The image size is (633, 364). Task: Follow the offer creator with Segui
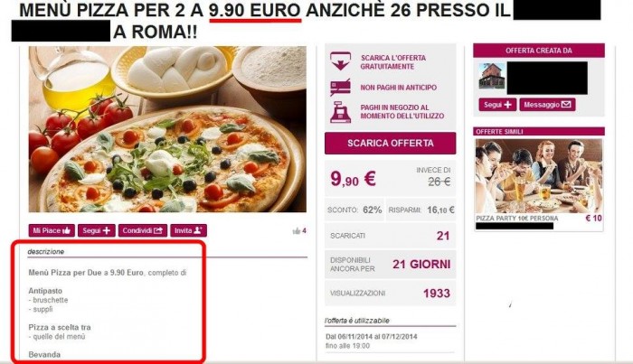[497, 105]
